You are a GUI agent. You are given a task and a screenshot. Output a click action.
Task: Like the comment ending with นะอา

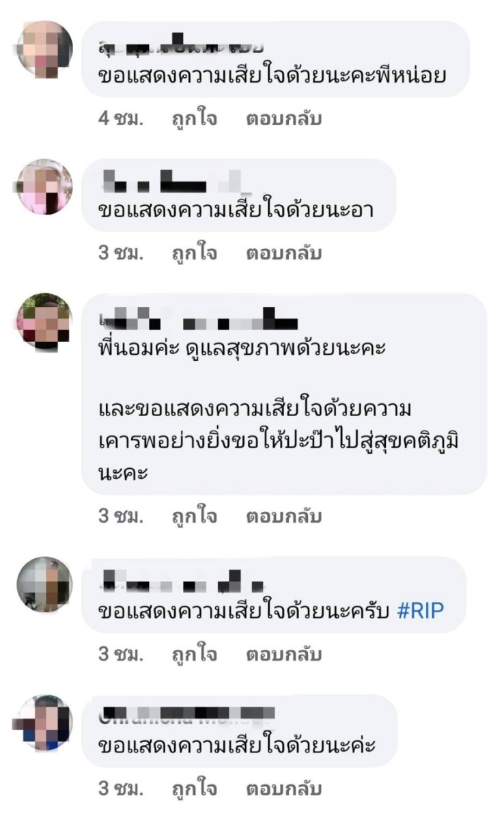[x=194, y=254]
